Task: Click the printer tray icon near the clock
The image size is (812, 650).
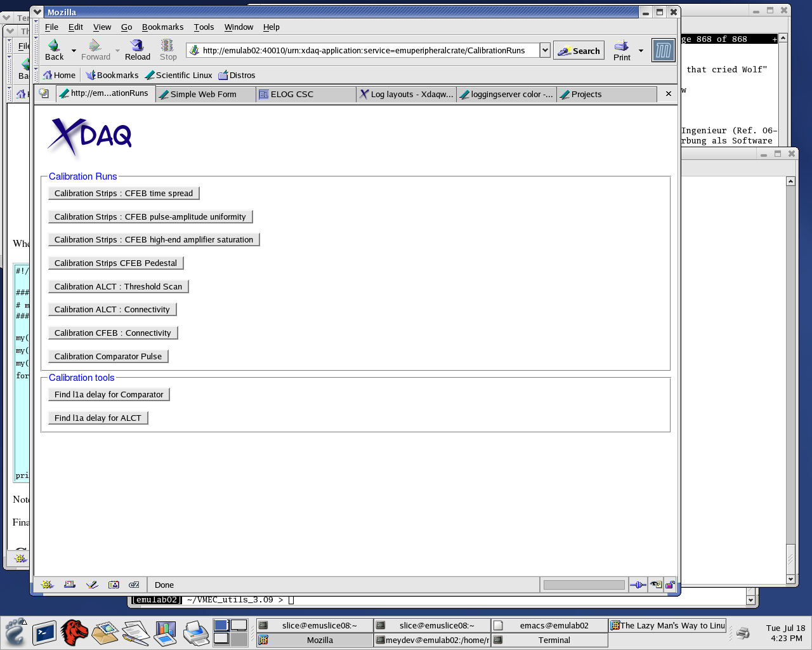Action: click(x=743, y=632)
